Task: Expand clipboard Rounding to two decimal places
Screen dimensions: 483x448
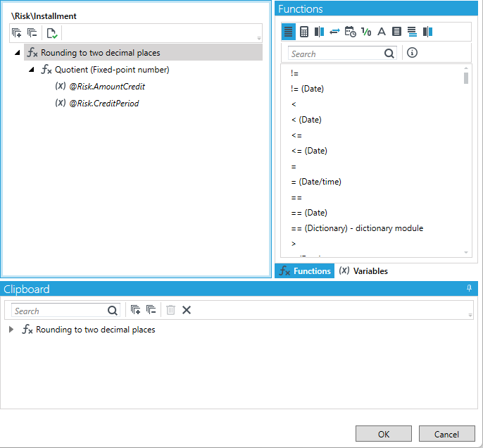Action: [x=11, y=330]
